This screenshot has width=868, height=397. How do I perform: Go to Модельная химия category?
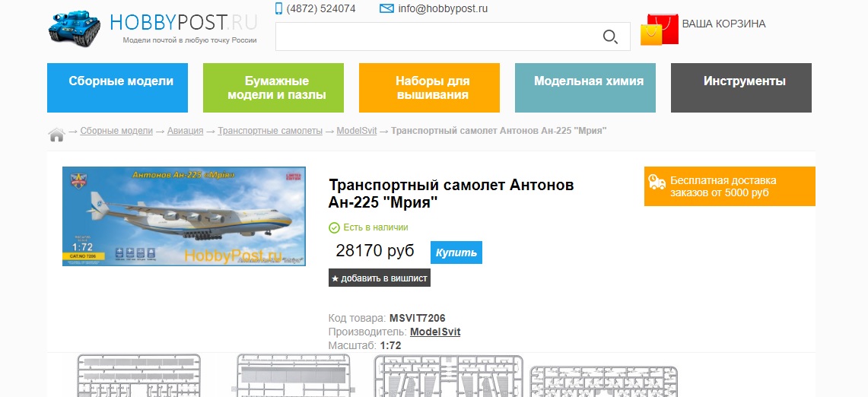(x=588, y=81)
